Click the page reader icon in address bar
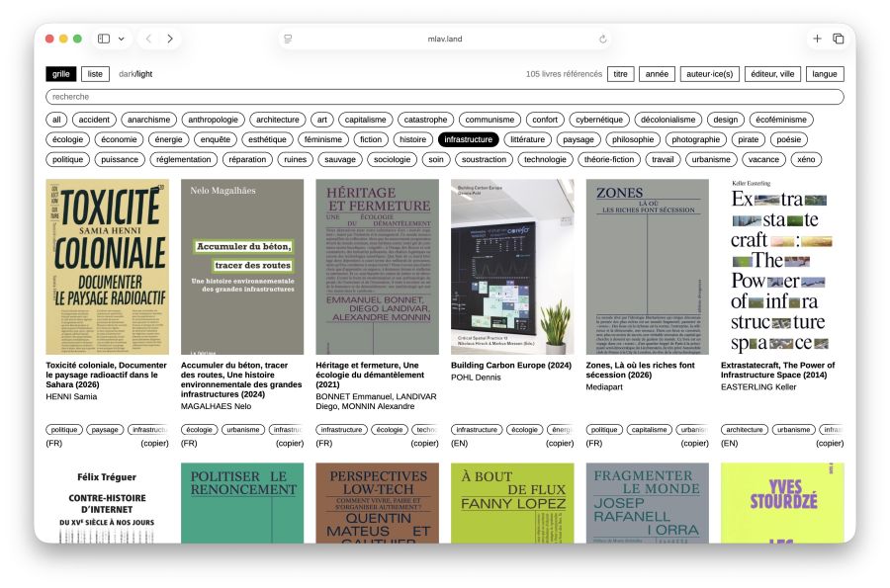The width and height of the screenshot is (890, 588). pos(288,40)
